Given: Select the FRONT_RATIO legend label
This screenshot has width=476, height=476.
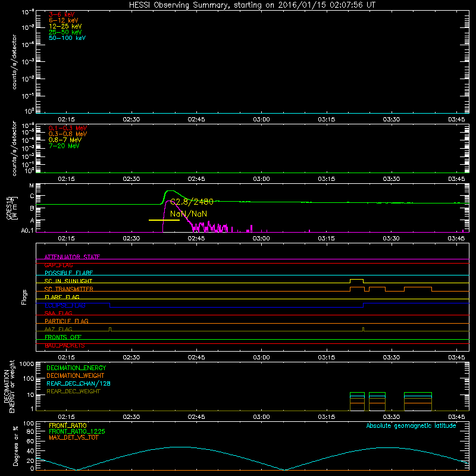Looking at the screenshot, I should [x=68, y=425].
